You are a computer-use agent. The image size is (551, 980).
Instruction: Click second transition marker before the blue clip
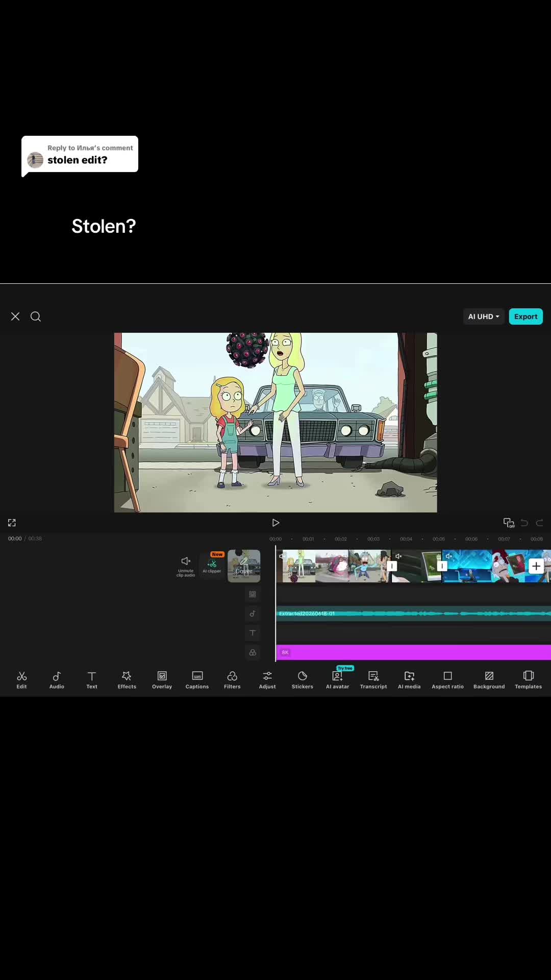tap(442, 566)
